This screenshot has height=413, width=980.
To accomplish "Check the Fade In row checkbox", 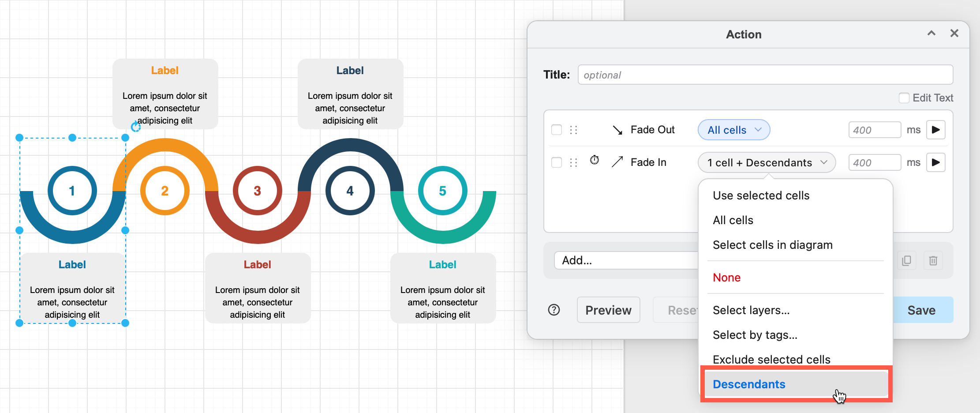I will tap(557, 162).
